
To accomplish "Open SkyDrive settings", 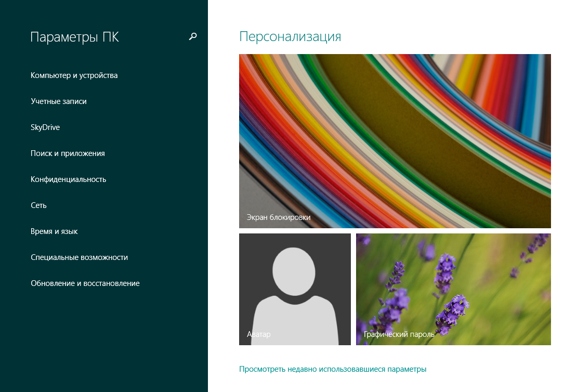I will 45,127.
